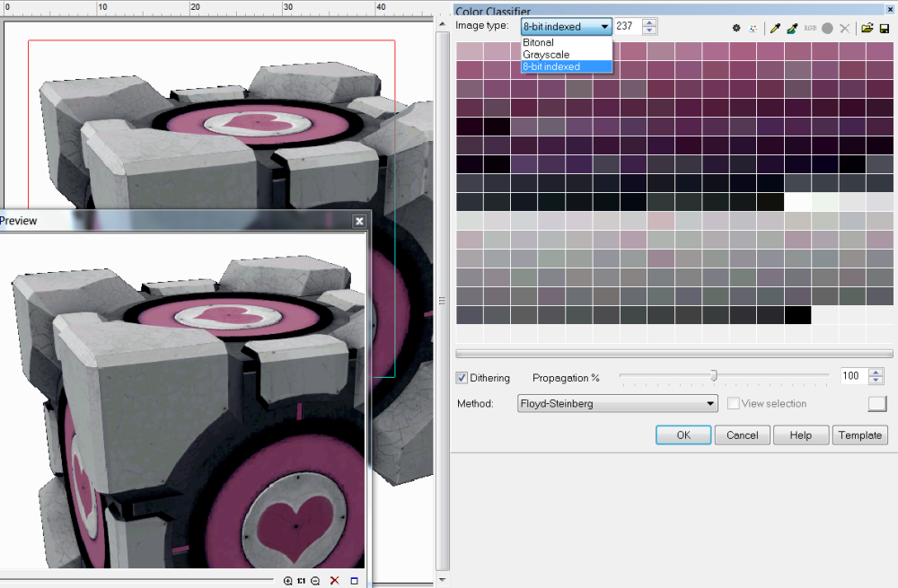Click the red X icon in preview toolbar

coord(334,581)
